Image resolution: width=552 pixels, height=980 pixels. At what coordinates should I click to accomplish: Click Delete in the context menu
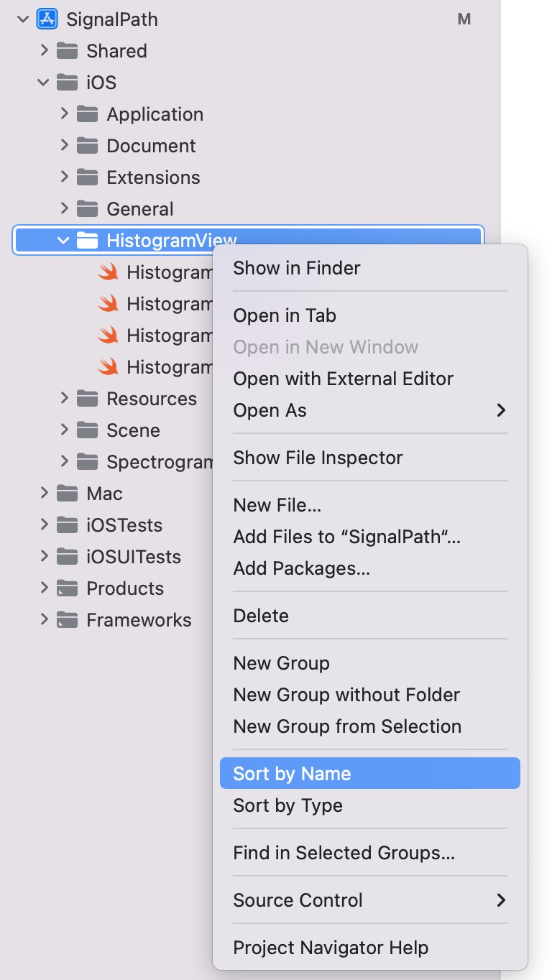click(261, 616)
